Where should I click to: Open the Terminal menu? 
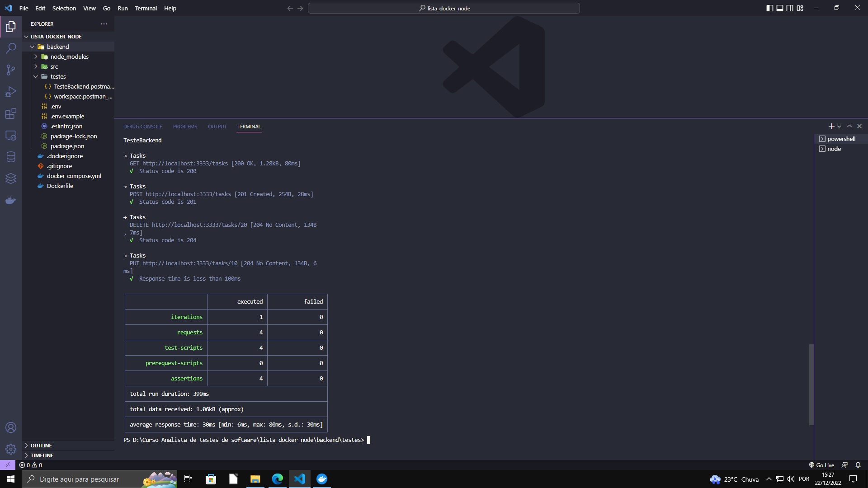(146, 8)
